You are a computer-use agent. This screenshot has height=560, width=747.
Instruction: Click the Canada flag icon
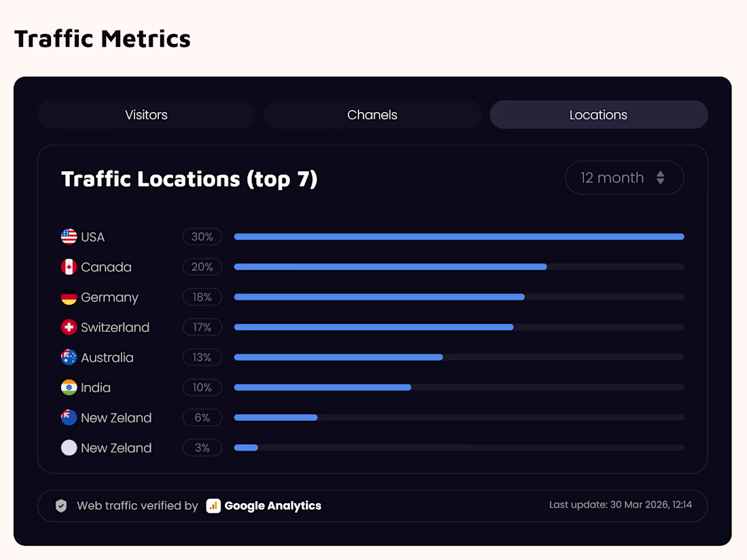click(69, 267)
